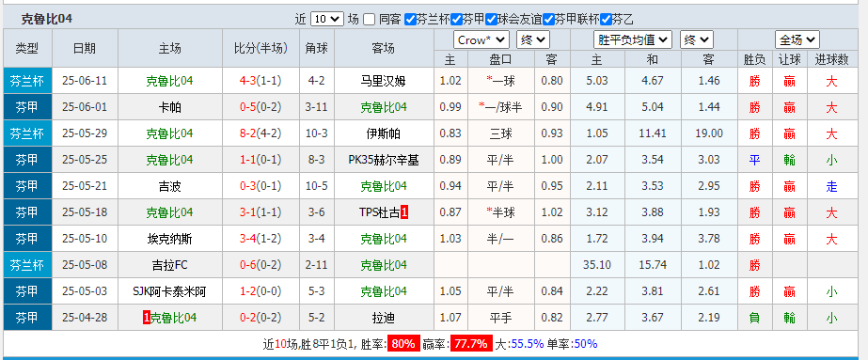Click the date cell 25-05-21
The height and width of the screenshot is (360, 868).
coord(85,186)
